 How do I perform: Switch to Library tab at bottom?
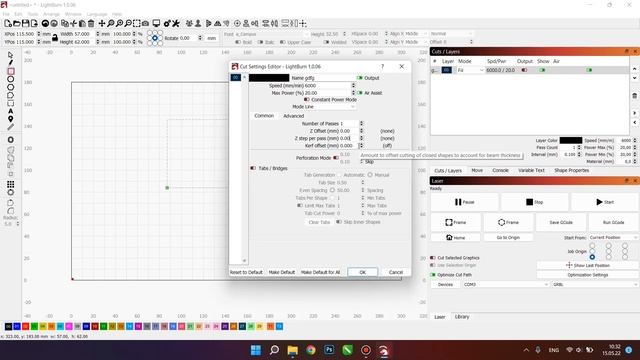(462, 317)
